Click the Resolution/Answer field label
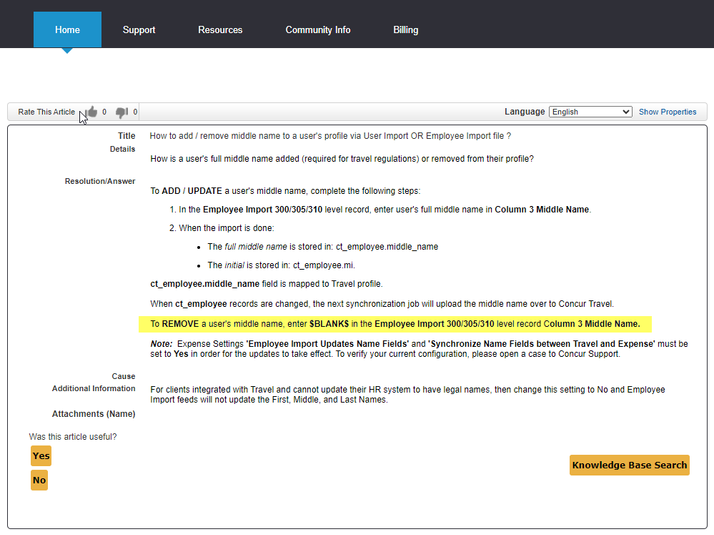 pyautogui.click(x=100, y=181)
